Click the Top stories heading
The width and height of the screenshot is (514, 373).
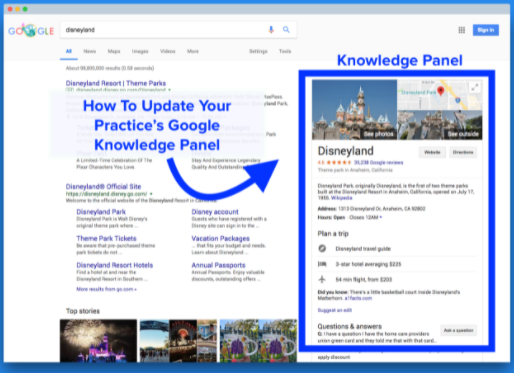[x=83, y=311]
